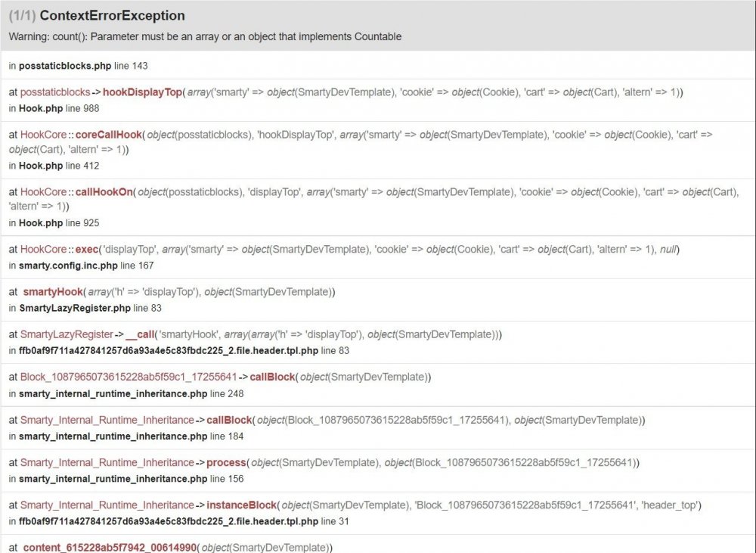756x553 pixels.
Task: Select the process method name
Action: point(226,462)
